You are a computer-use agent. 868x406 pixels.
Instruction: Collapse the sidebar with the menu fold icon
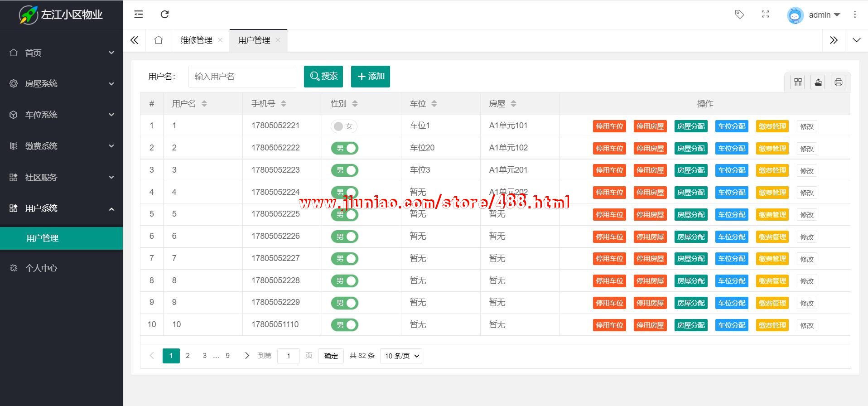pos(139,14)
